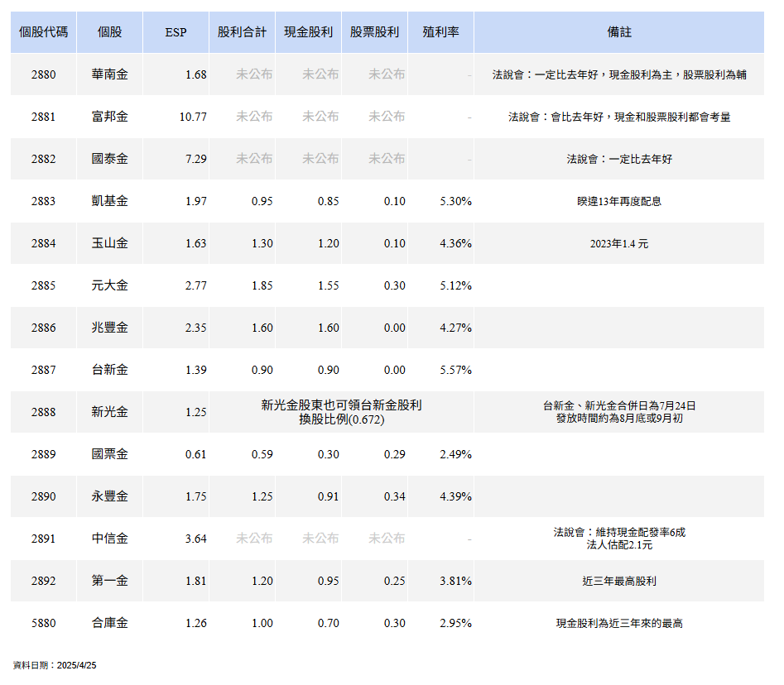Click the 個股代碼 column header
This screenshot has height=685, width=784.
tap(44, 32)
